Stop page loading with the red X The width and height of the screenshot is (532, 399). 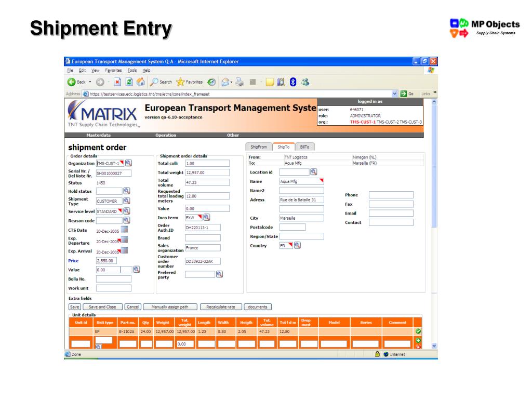[117, 82]
